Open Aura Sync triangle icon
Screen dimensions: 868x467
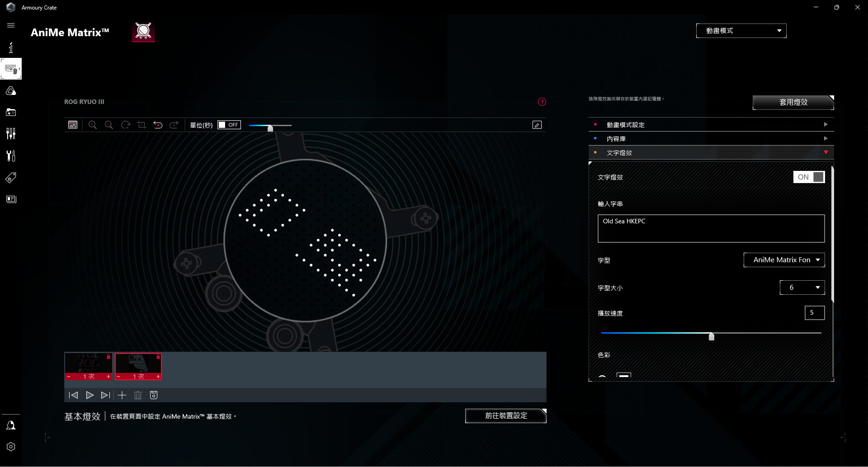[x=11, y=91]
